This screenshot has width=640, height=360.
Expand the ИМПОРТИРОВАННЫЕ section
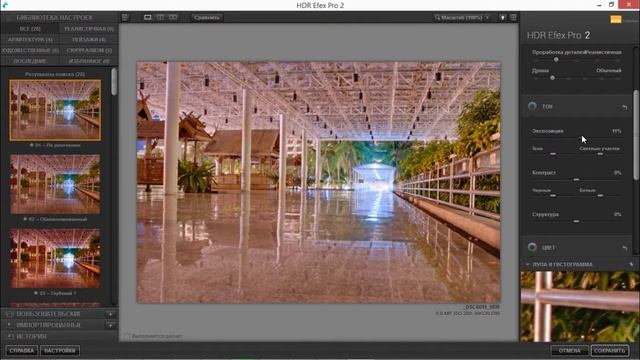click(48, 325)
